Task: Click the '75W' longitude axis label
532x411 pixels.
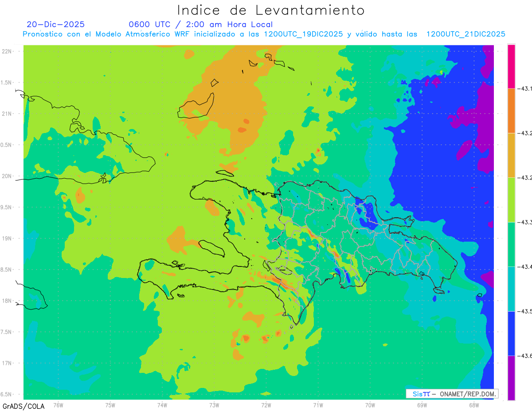Action: click(110, 405)
